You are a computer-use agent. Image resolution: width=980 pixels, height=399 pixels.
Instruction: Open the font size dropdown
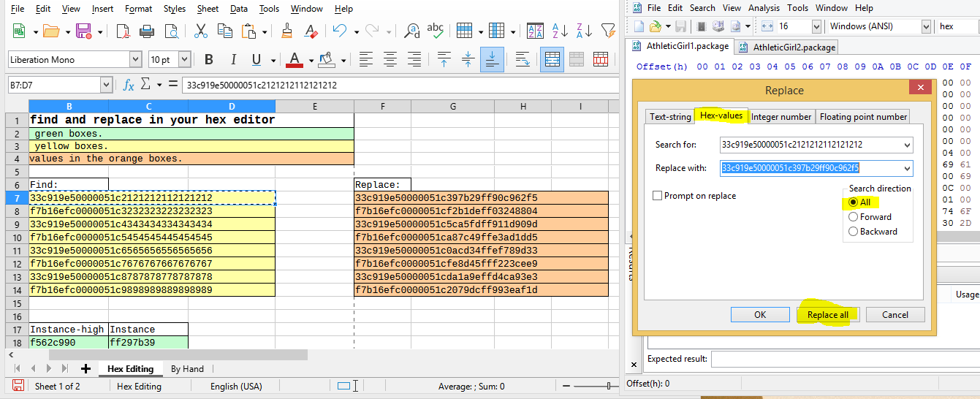tap(184, 60)
